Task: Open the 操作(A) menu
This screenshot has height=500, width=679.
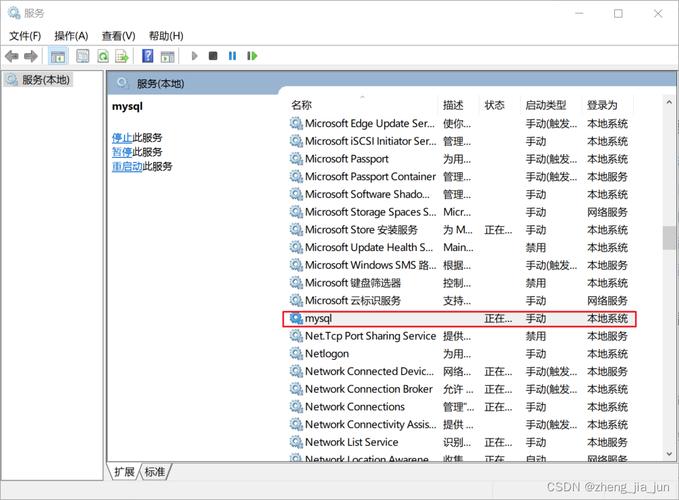Action: (71, 36)
